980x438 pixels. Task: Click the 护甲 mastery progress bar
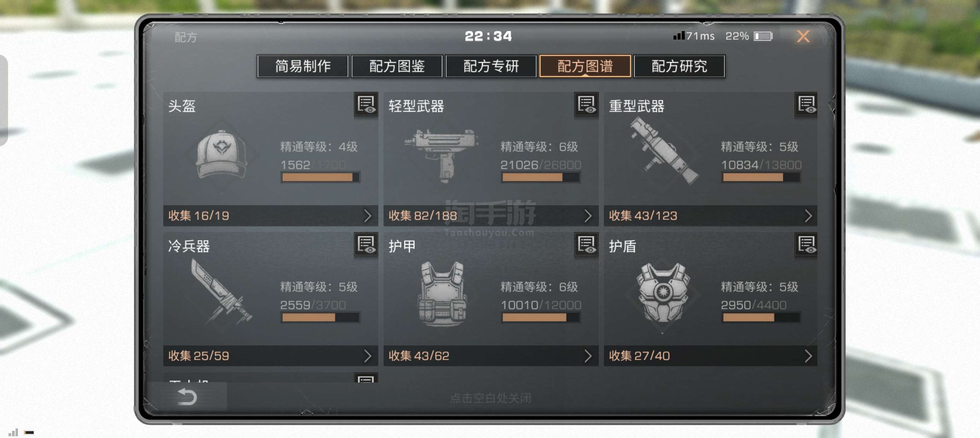coord(540,317)
